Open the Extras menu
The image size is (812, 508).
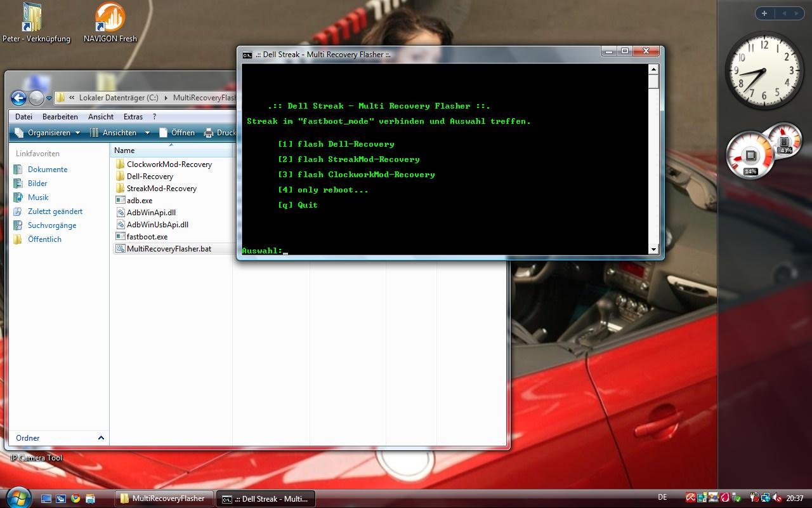pyautogui.click(x=133, y=117)
